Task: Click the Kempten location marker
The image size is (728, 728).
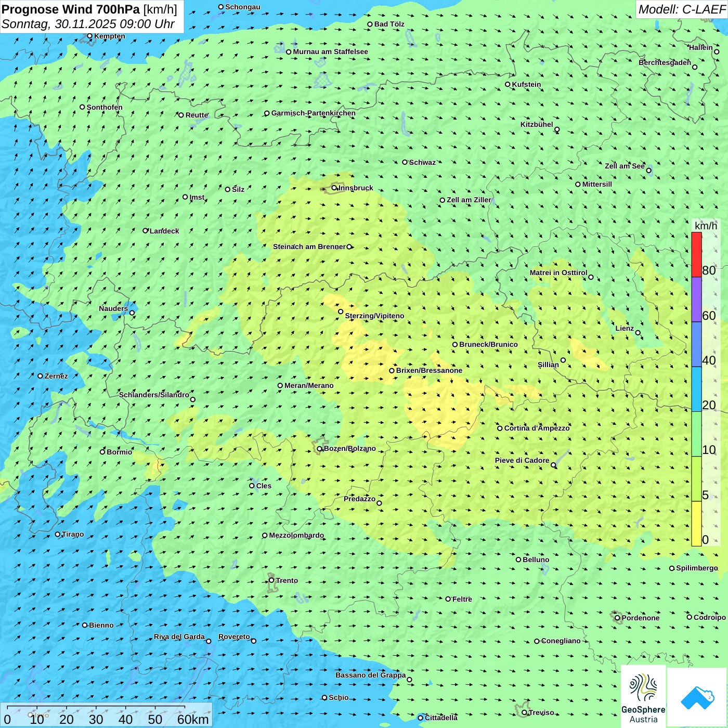Action: (x=89, y=36)
